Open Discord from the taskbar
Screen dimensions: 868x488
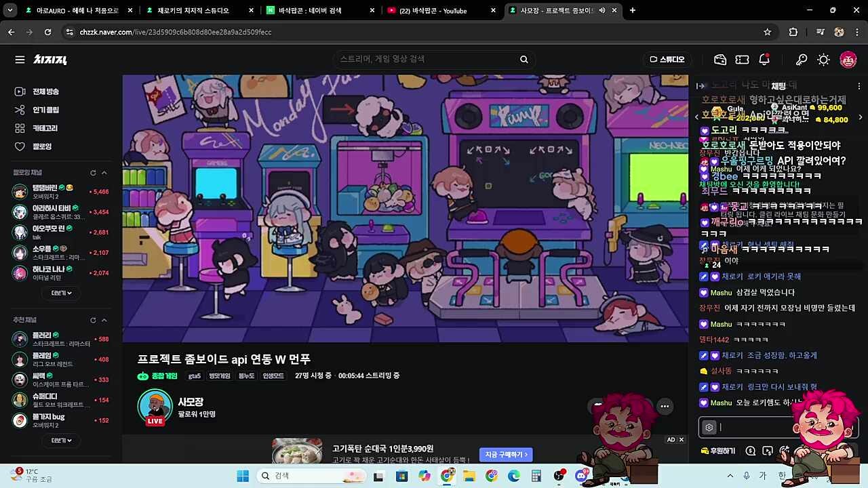pyautogui.click(x=580, y=476)
